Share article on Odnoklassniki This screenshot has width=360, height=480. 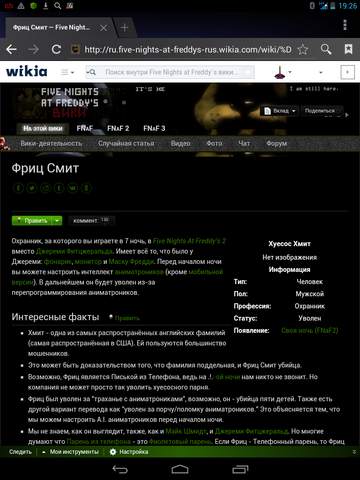pos(86,188)
